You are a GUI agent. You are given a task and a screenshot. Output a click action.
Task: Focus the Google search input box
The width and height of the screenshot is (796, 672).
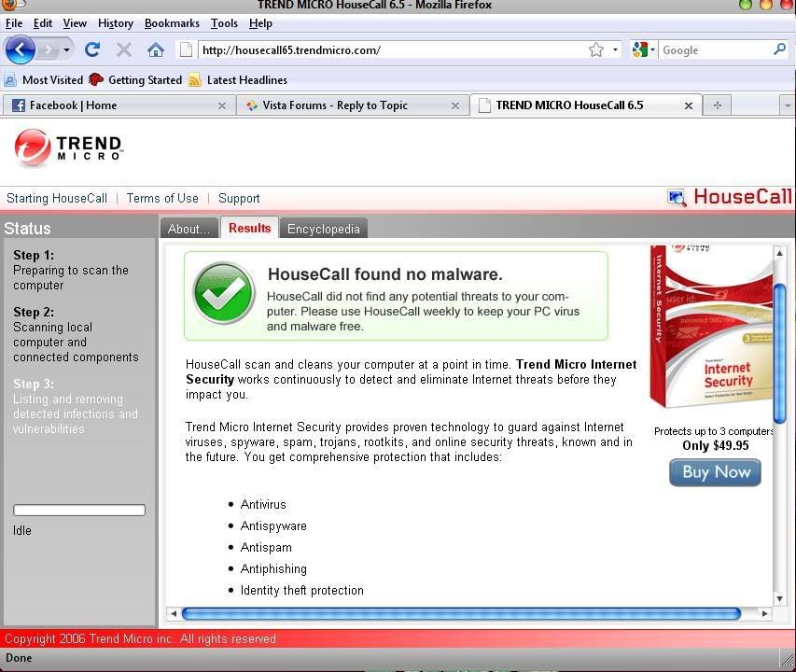(x=716, y=49)
